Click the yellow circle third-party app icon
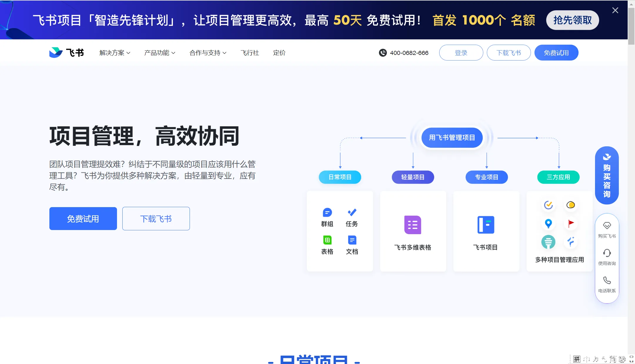Viewport: 635px width, 364px height. coord(571,205)
